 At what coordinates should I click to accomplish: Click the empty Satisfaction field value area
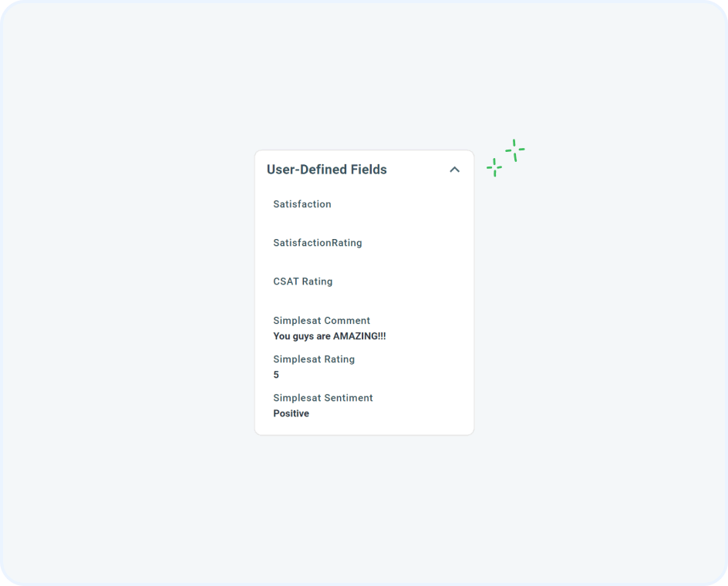tap(364, 220)
